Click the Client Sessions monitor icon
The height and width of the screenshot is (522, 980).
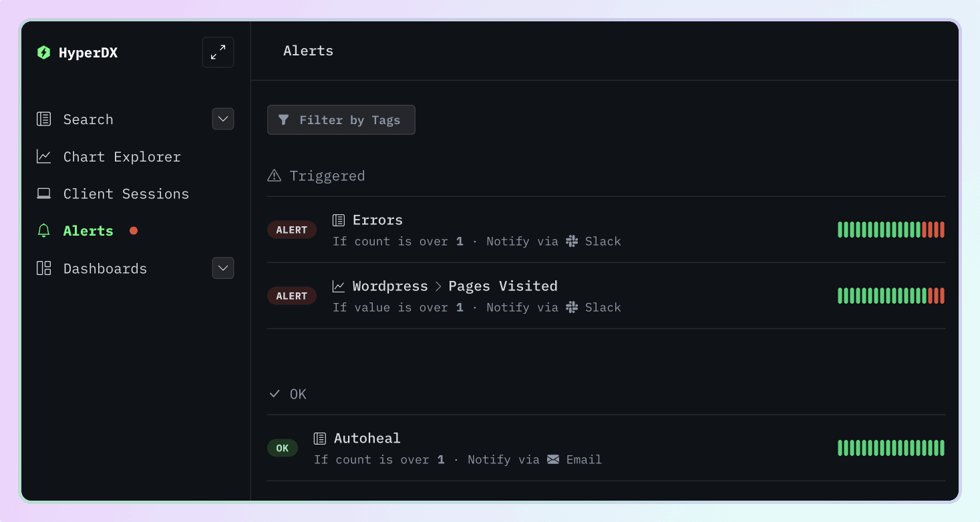point(43,194)
